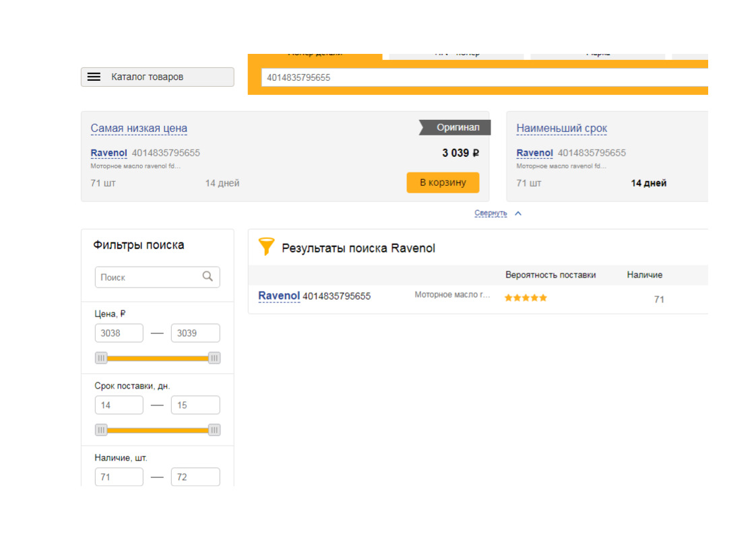Grab the left handle of the price slider

coord(101,358)
